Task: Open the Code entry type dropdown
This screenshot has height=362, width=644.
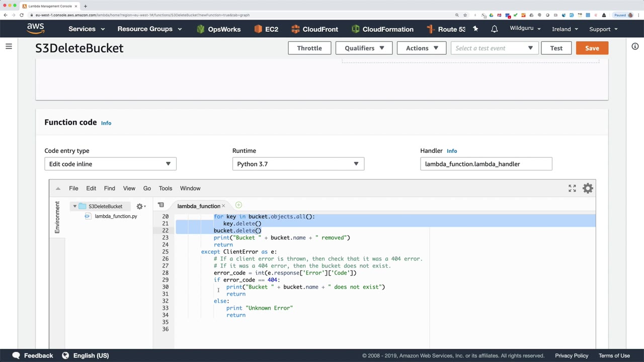Action: (x=110, y=164)
